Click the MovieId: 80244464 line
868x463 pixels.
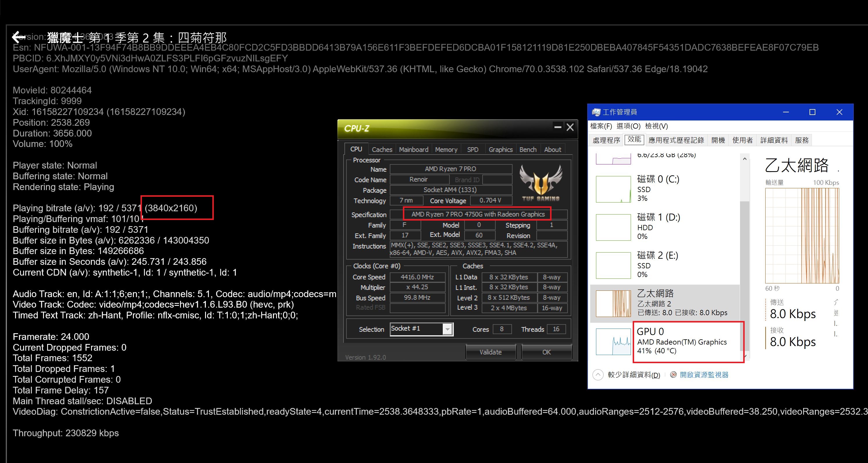pyautogui.click(x=52, y=91)
